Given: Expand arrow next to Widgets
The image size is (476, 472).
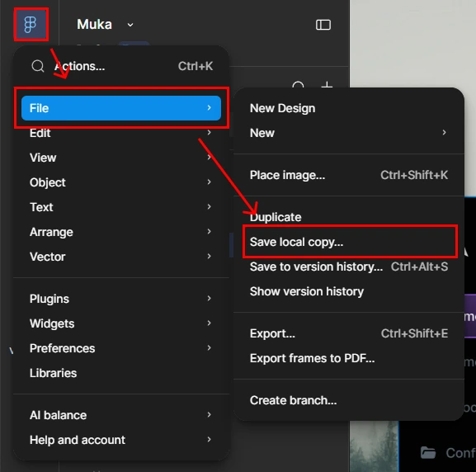Looking at the screenshot, I should [x=210, y=323].
